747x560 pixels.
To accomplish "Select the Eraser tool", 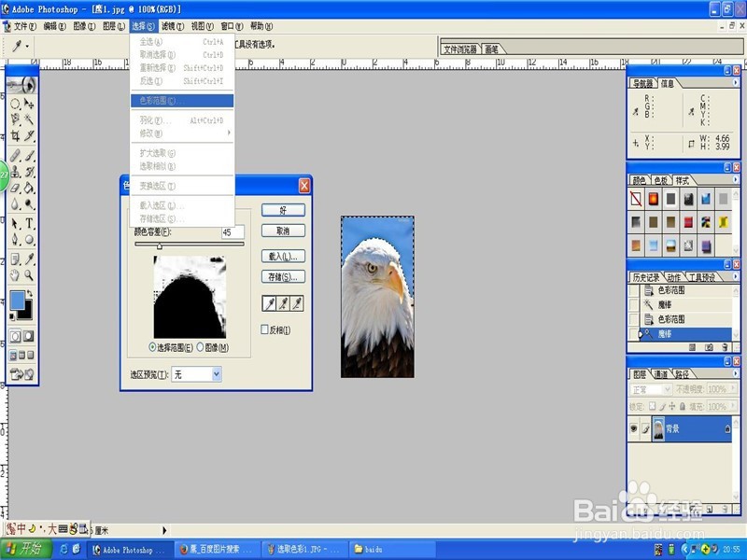I will pyautogui.click(x=15, y=189).
